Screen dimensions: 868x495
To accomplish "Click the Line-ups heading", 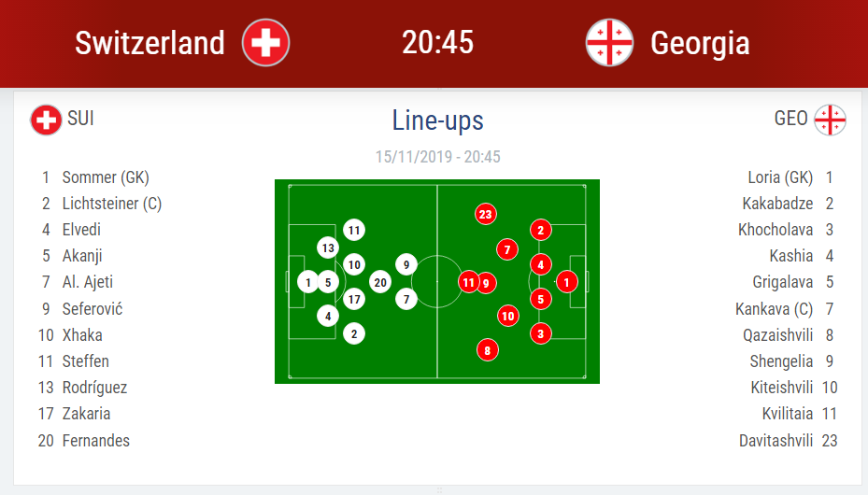I will click(x=438, y=120).
